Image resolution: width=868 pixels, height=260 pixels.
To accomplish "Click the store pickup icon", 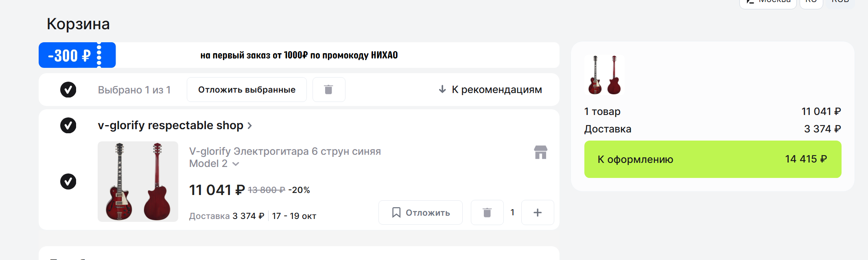I will (x=540, y=152).
